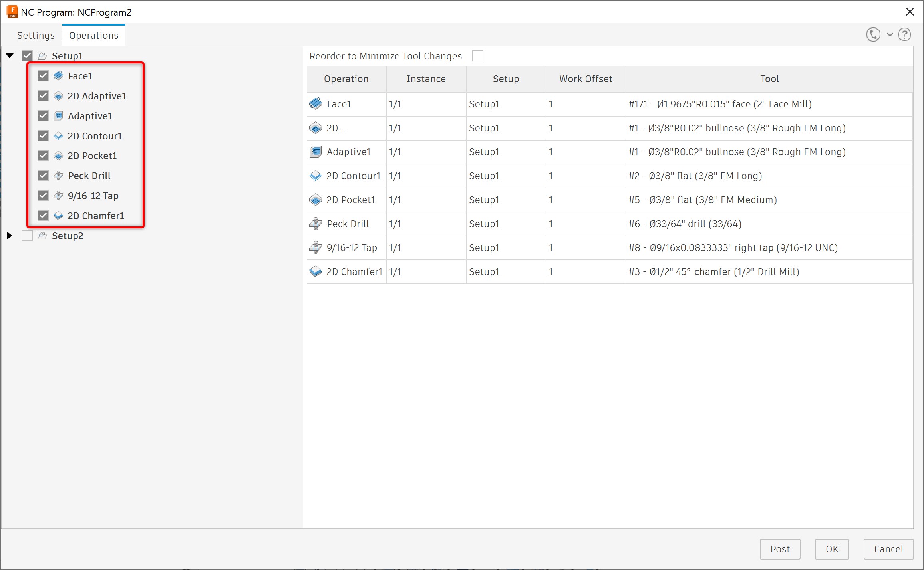This screenshot has height=570, width=924.
Task: Switch to the Settings tab
Action: (36, 36)
